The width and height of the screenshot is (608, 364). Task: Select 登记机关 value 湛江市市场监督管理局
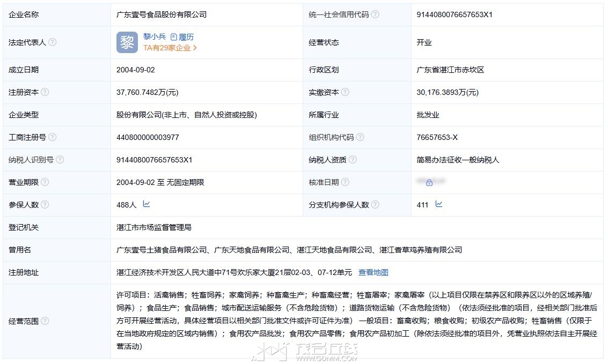[154, 227]
